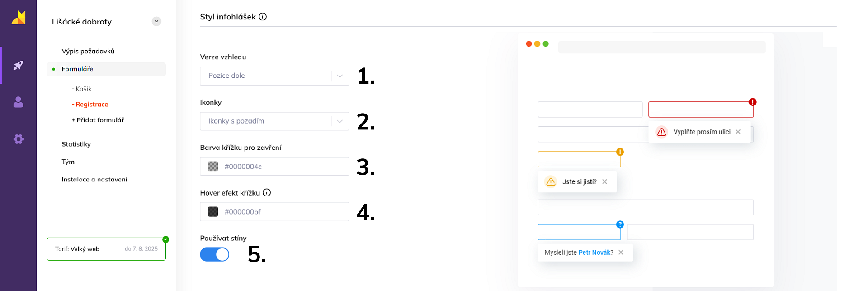Click the Petr Novák suggestion link

(596, 253)
